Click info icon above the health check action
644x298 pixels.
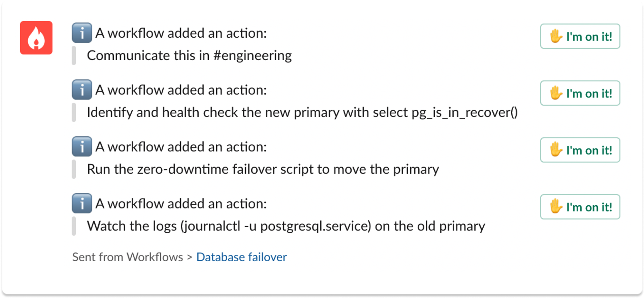(x=82, y=90)
